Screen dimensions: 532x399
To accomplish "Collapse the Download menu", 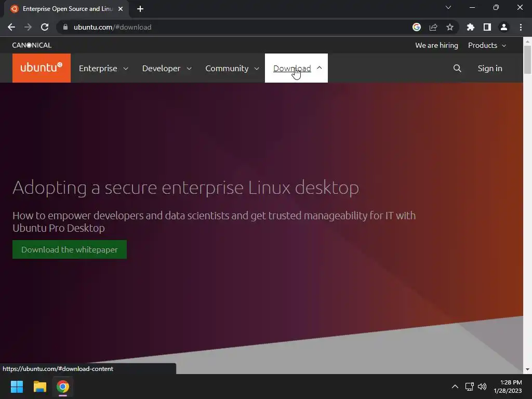I will click(296, 68).
